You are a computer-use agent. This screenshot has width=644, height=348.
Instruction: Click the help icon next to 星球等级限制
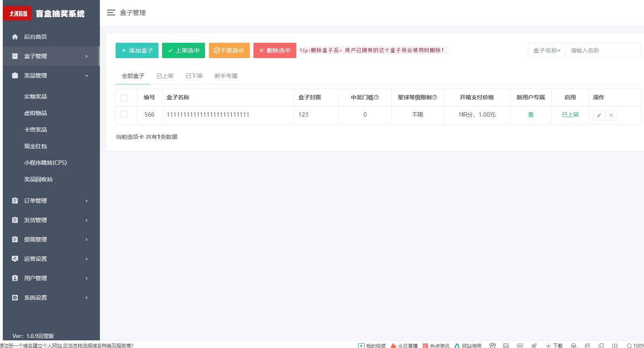435,97
